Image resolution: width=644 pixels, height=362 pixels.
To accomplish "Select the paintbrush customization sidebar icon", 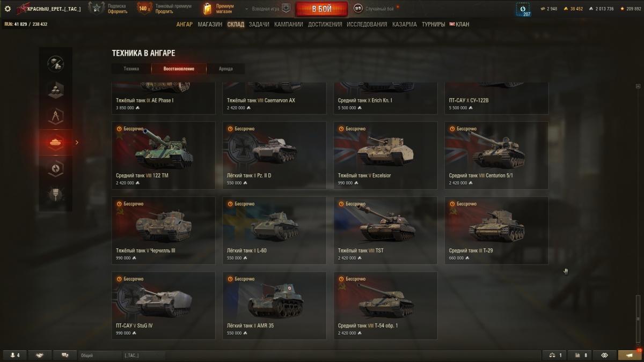I will click(55, 194).
